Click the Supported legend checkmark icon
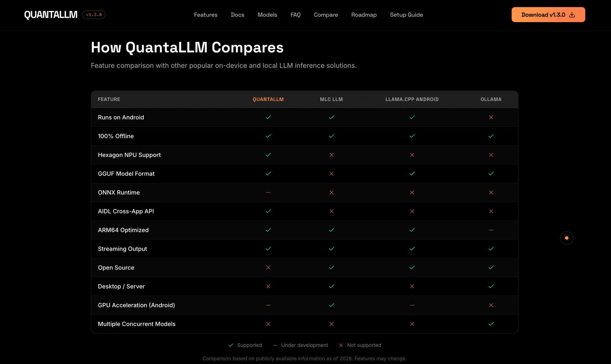The image size is (611, 364). point(231,345)
